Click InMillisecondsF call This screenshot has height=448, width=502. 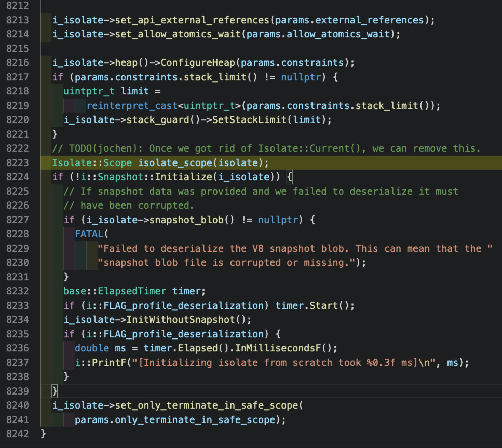(x=278, y=348)
